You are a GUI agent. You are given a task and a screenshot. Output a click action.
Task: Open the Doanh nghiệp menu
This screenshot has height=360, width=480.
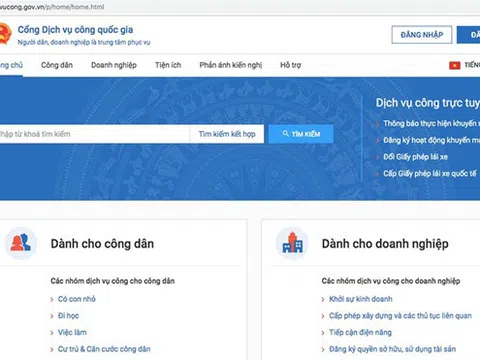coord(114,65)
